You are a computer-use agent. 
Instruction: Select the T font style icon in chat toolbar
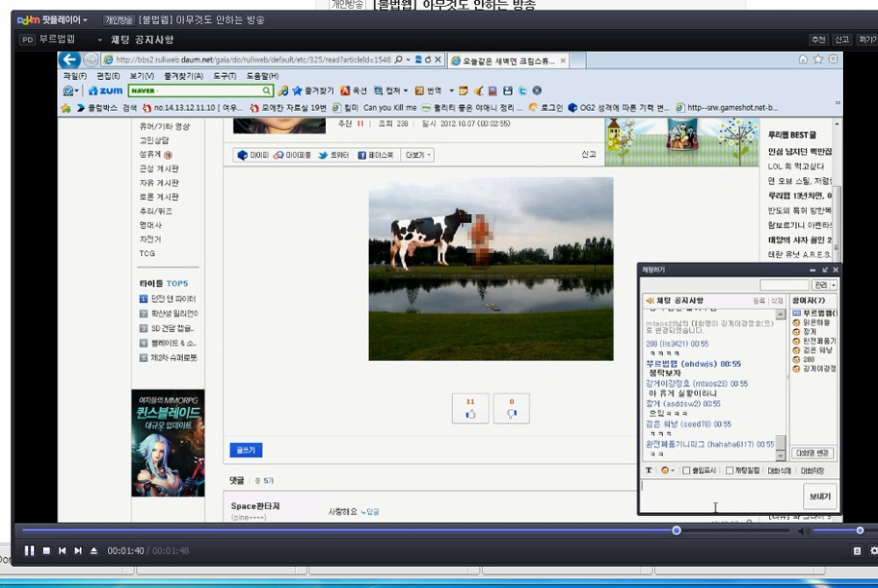(648, 470)
